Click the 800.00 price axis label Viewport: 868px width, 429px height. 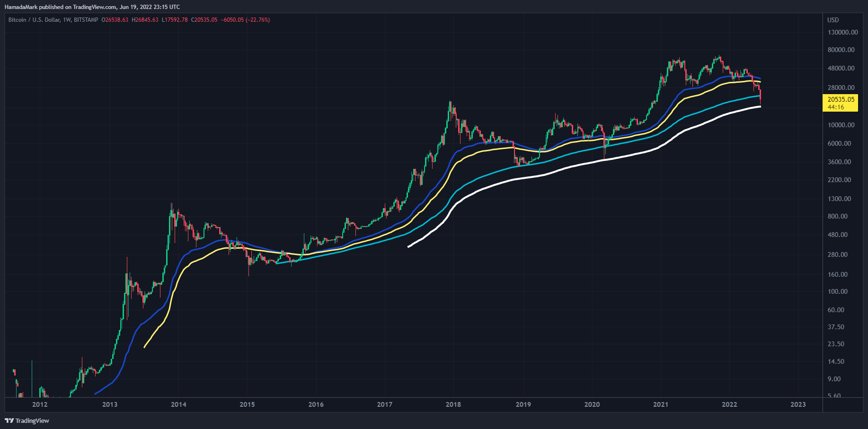click(x=838, y=216)
